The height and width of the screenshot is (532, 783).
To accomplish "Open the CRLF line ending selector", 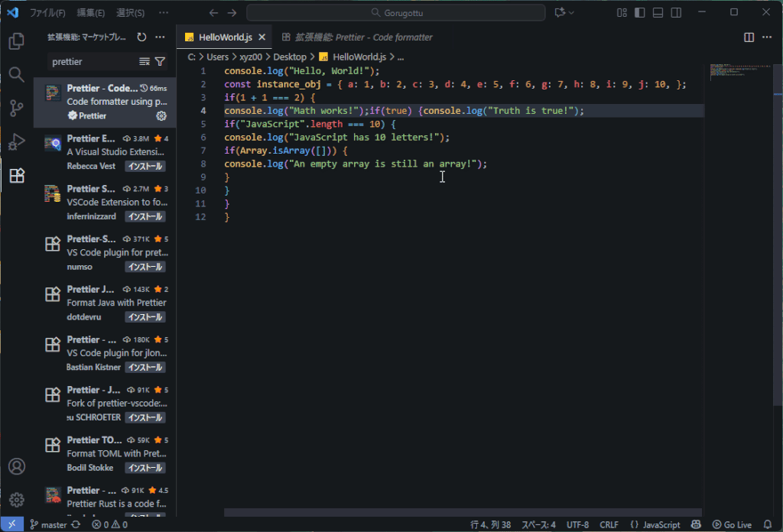I will [x=609, y=525].
